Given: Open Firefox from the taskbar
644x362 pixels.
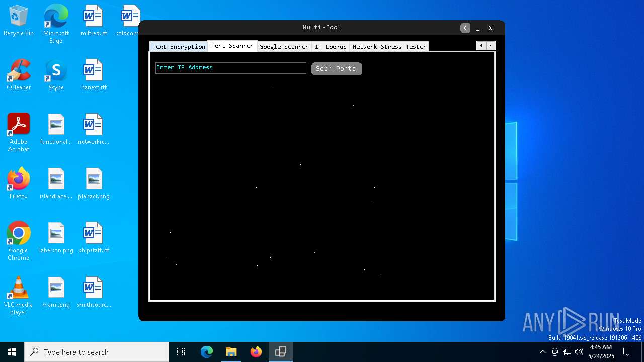Looking at the screenshot, I should (x=256, y=352).
